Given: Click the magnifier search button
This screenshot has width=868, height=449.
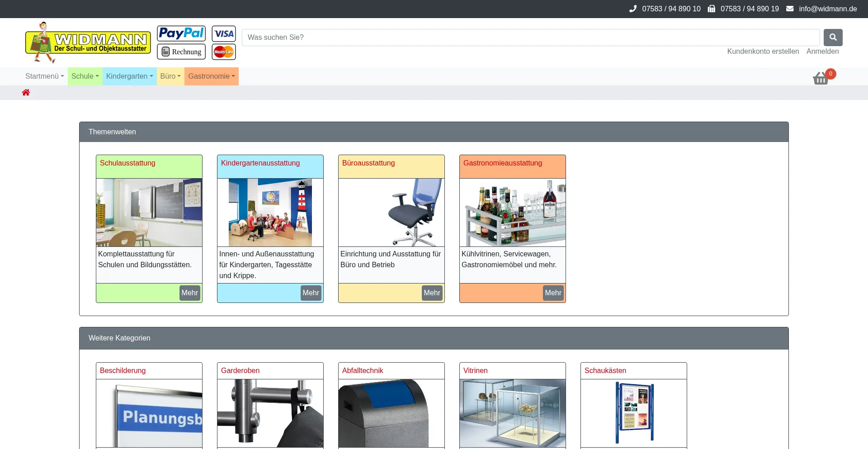Looking at the screenshot, I should coord(833,38).
